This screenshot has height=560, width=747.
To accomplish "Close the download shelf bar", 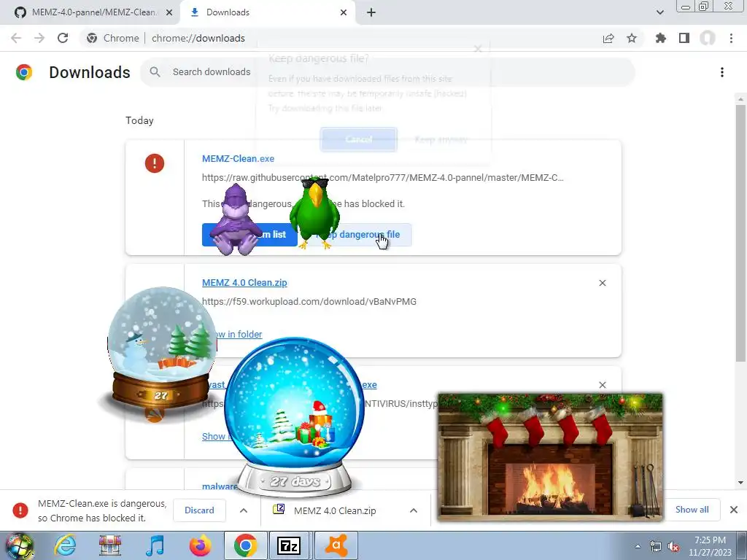I will click(x=734, y=510).
